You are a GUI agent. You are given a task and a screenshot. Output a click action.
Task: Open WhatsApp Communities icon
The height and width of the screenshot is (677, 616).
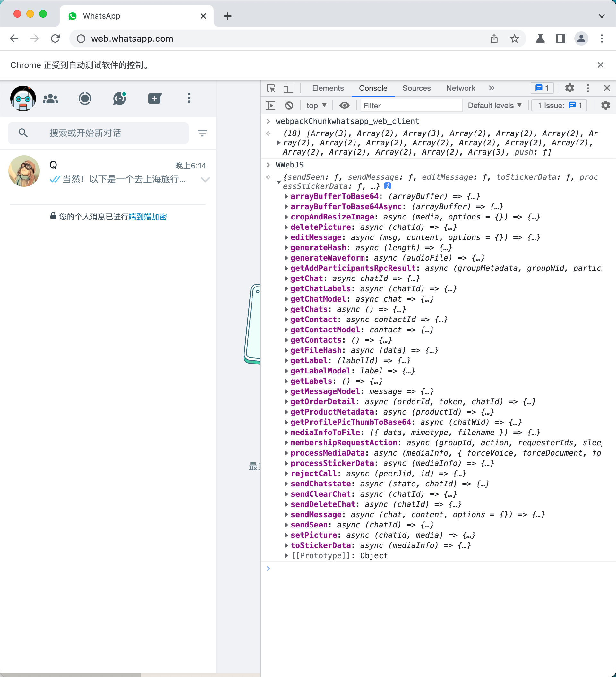click(x=50, y=99)
